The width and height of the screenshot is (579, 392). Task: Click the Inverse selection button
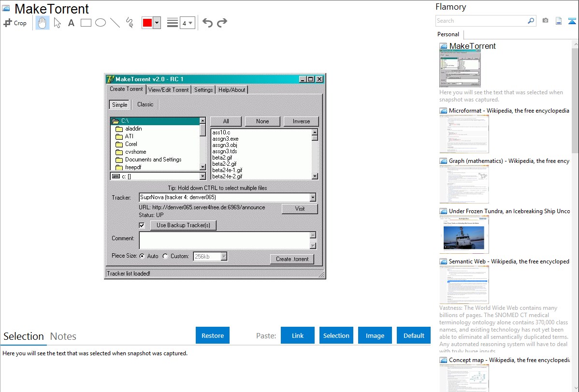click(301, 121)
